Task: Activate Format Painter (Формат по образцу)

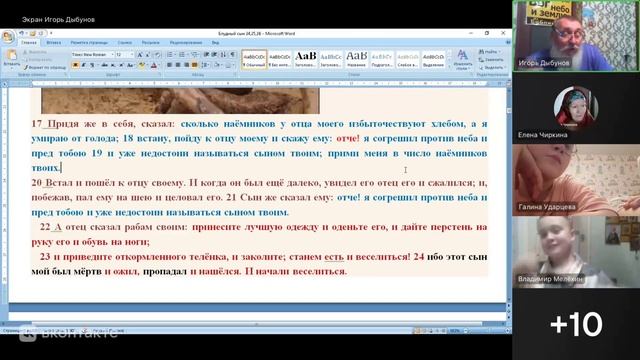Action: click(x=44, y=67)
